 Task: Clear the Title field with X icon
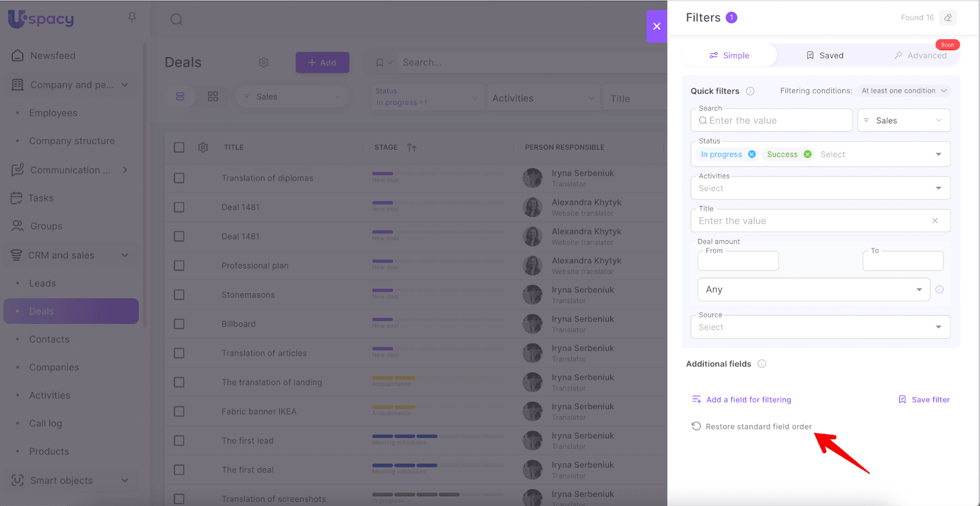pos(935,221)
